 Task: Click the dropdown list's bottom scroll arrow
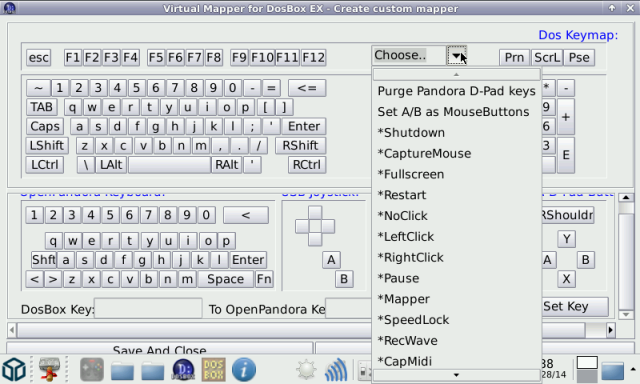tap(456, 375)
